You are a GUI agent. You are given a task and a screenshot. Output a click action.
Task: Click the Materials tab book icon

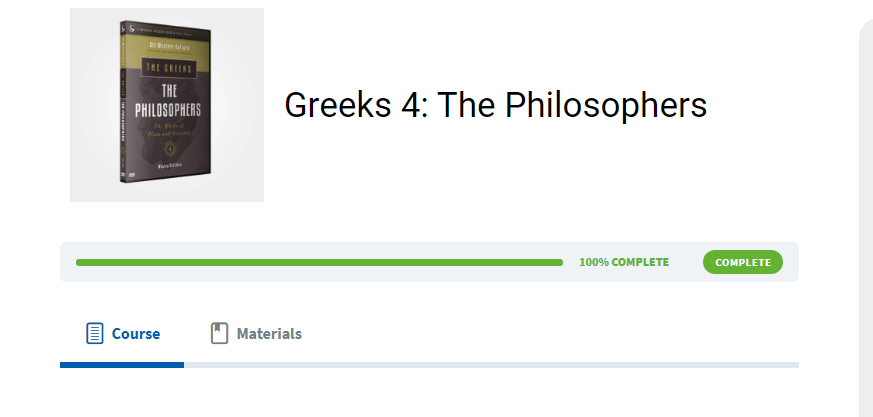pyautogui.click(x=220, y=333)
